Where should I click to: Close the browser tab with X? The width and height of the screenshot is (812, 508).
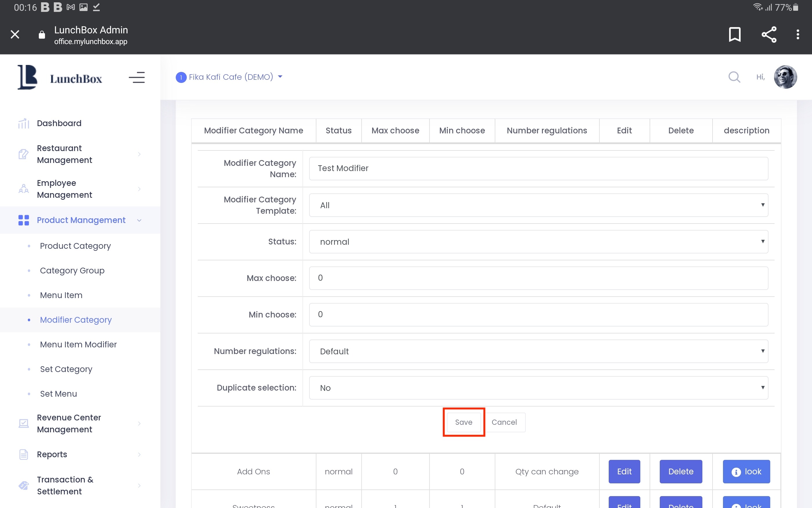[15, 34]
